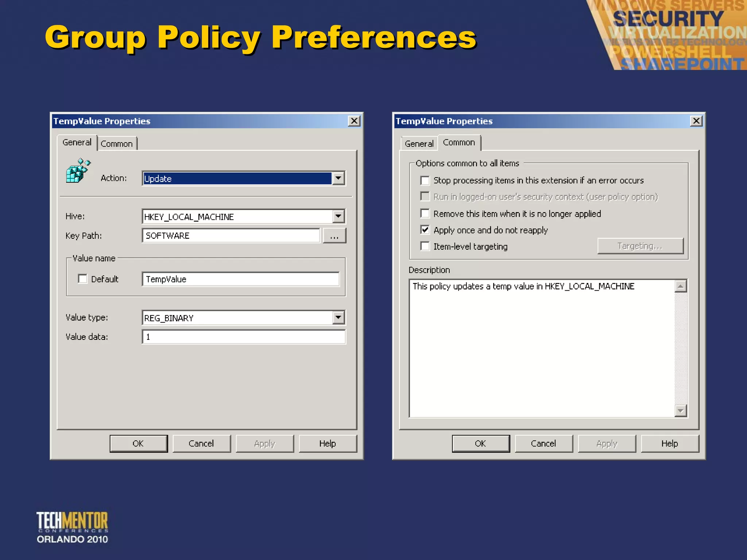Screen dimensions: 747x560
Task: Enable Item-level targeting checkbox
Action: (425, 246)
